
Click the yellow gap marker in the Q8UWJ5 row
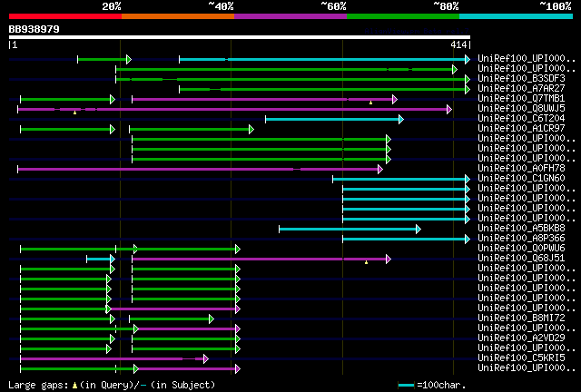pos(74,113)
